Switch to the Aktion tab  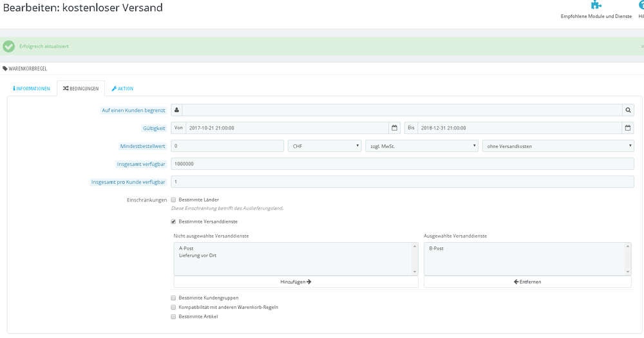click(x=122, y=88)
